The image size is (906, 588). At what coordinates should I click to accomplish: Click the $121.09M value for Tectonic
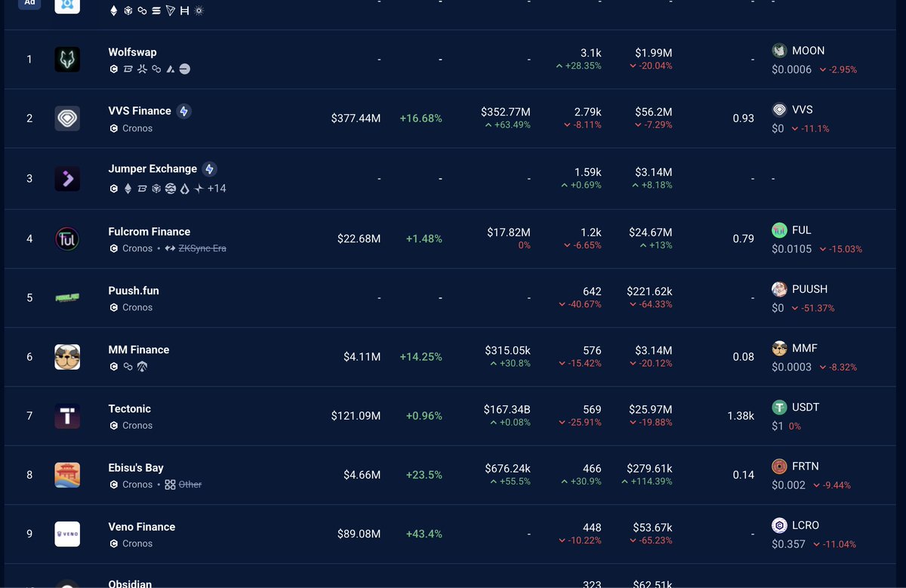356,416
